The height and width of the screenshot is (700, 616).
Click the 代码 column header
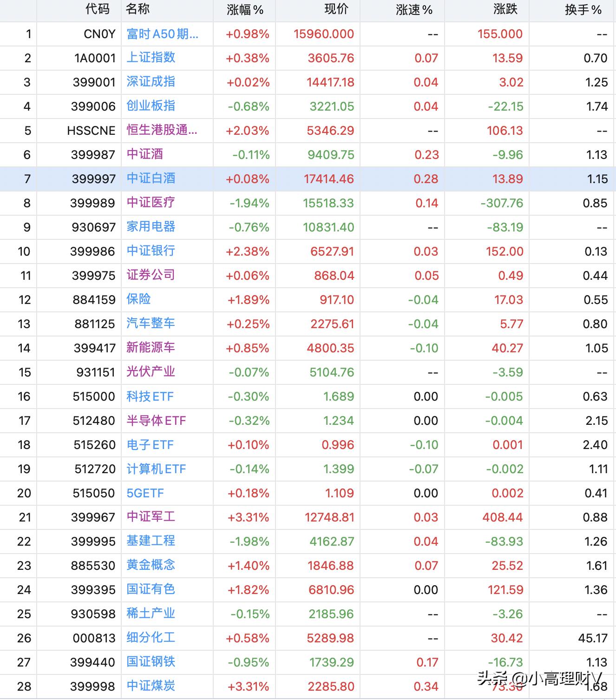(x=98, y=9)
